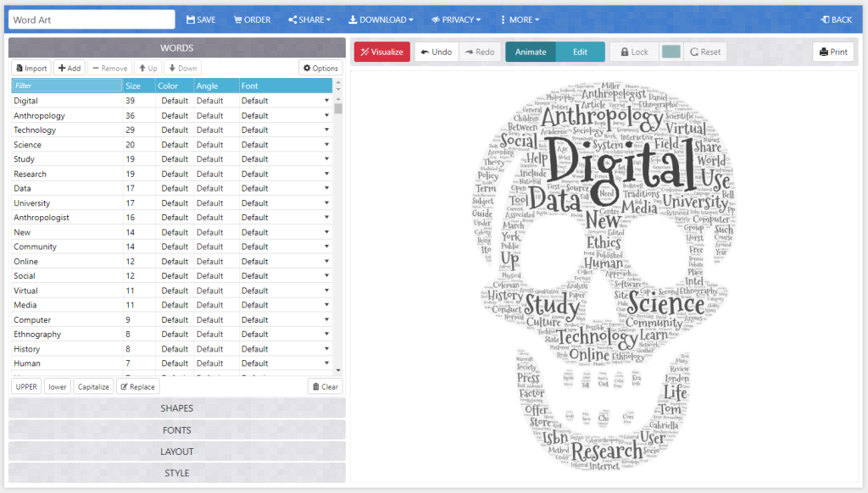868x493 pixels.
Task: Switch to the Edit tab
Action: point(581,52)
